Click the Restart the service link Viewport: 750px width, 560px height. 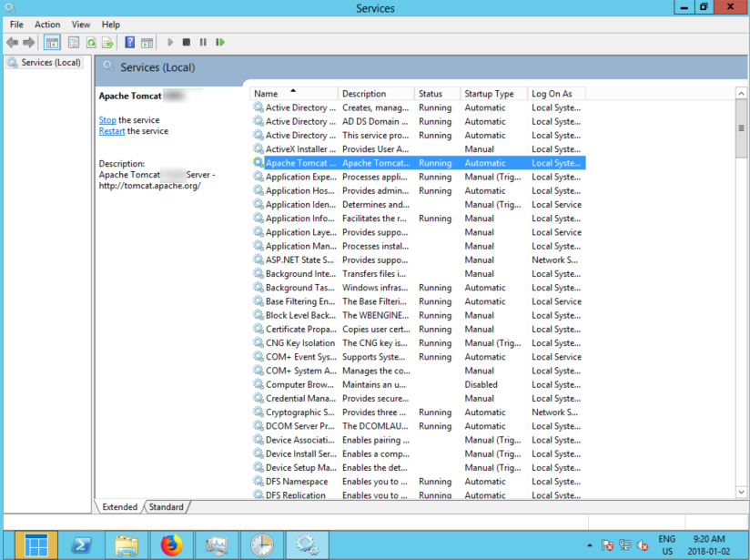point(111,130)
